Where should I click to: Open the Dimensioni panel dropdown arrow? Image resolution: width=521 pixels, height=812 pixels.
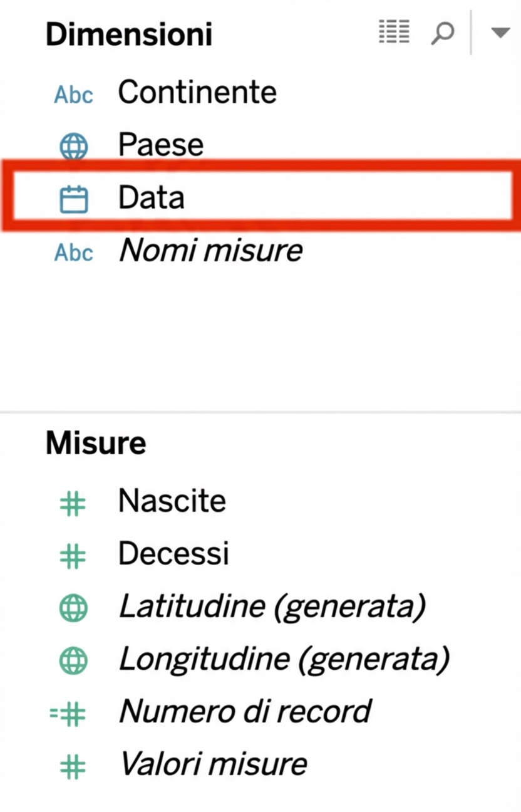(x=500, y=33)
